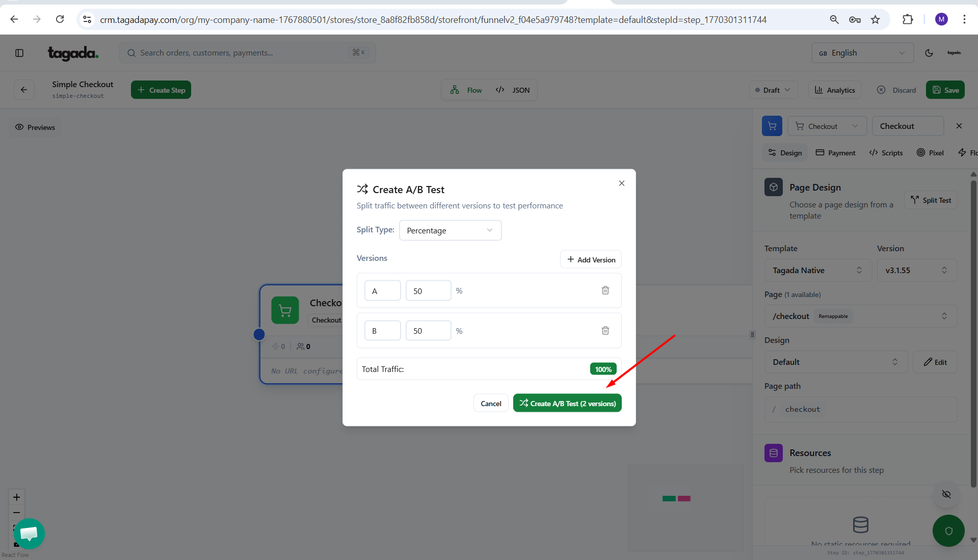Image resolution: width=978 pixels, height=560 pixels.
Task: Toggle dark mode moon icon
Action: coord(929,53)
